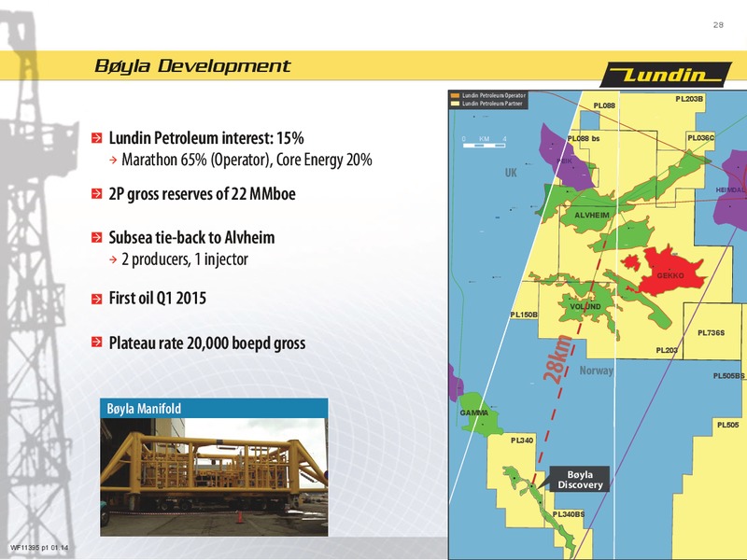Select text 'Subsea tie-back to Alvheim'
This screenshot has height=560, width=747.
(x=191, y=237)
